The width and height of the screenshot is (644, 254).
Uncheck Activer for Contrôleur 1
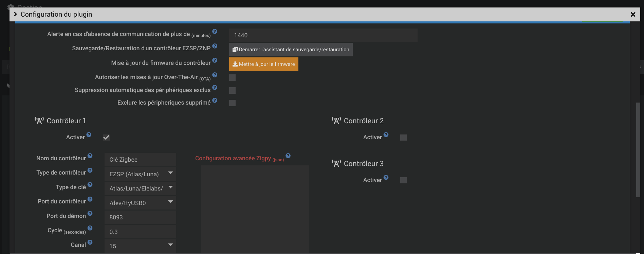[106, 138]
